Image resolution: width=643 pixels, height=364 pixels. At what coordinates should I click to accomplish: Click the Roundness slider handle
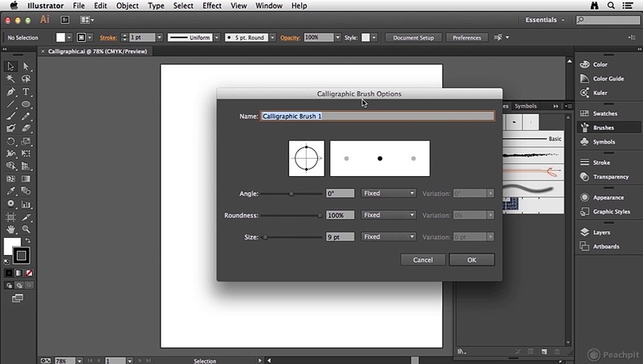click(x=319, y=215)
